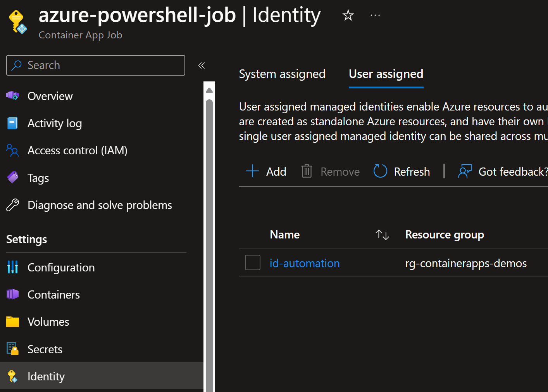The height and width of the screenshot is (392, 548).
Task: Open the id-automation identity link
Action: point(305,263)
